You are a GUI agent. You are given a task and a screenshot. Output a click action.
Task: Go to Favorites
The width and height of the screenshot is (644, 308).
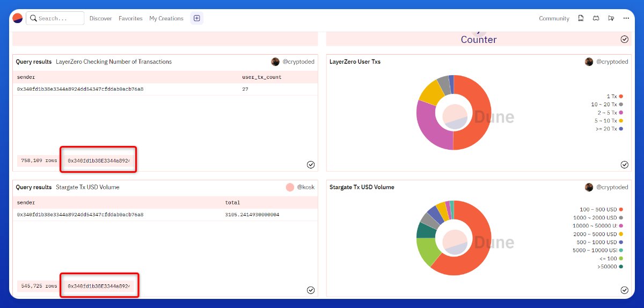click(130, 18)
